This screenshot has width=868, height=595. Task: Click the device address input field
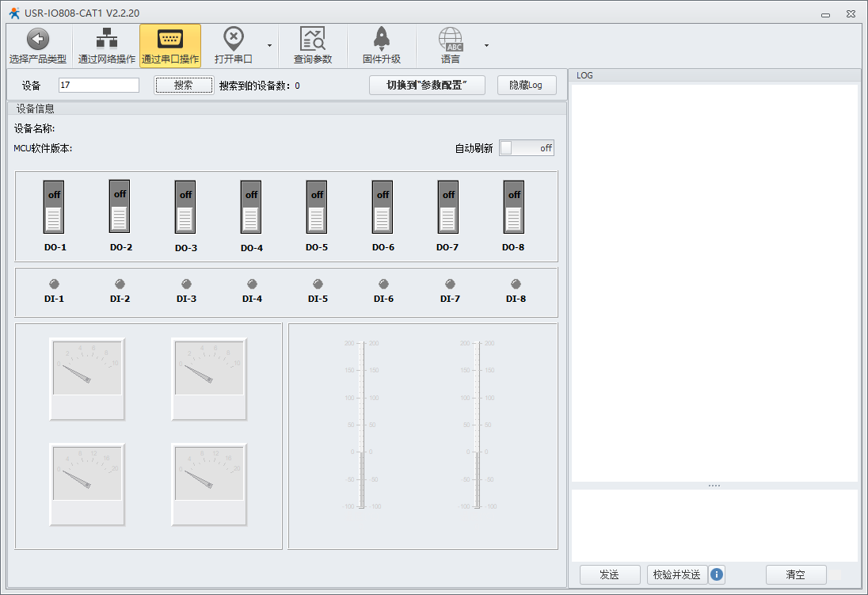(99, 86)
